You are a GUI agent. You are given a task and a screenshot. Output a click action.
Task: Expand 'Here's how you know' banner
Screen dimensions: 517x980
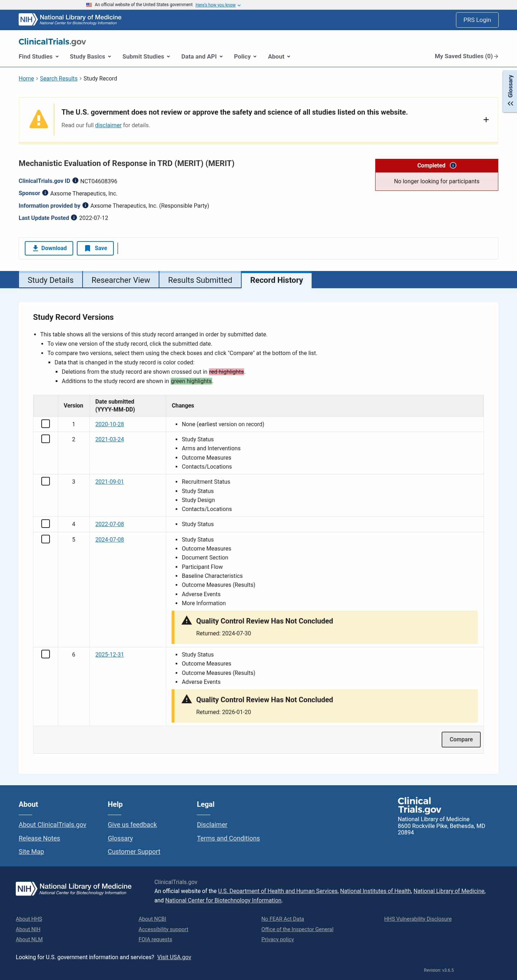point(218,5)
